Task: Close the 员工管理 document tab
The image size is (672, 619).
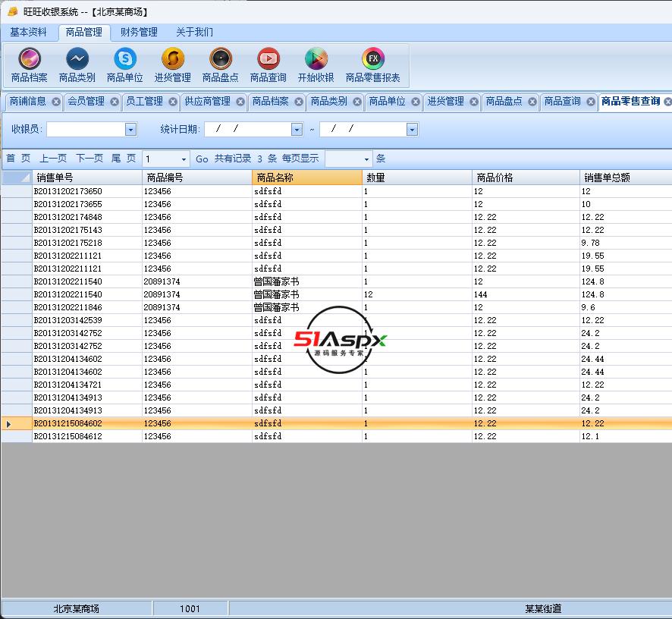Action: [x=173, y=102]
